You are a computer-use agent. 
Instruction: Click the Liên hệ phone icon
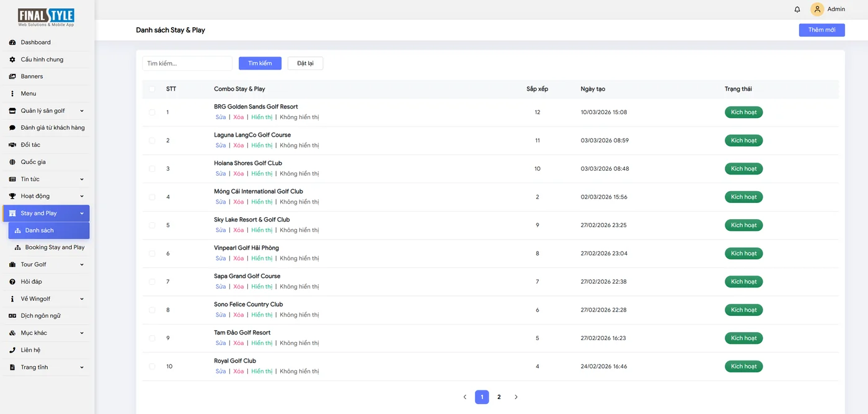pos(12,350)
